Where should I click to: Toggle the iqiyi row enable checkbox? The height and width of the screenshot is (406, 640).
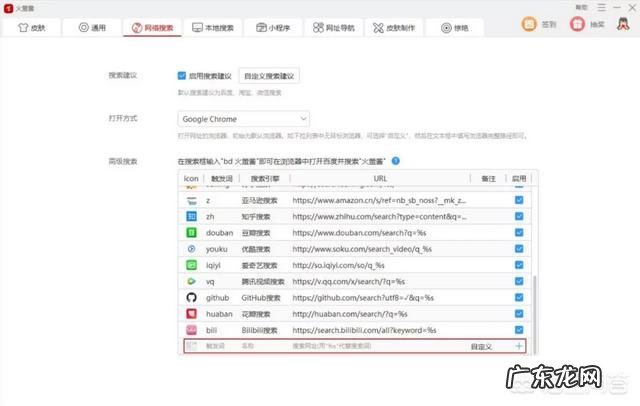click(519, 265)
